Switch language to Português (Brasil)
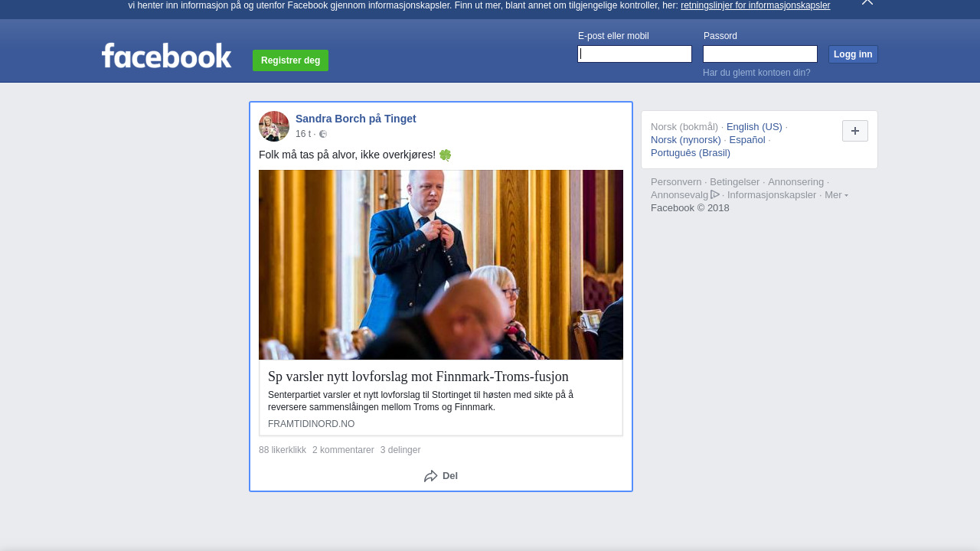The height and width of the screenshot is (551, 980). pos(691,153)
